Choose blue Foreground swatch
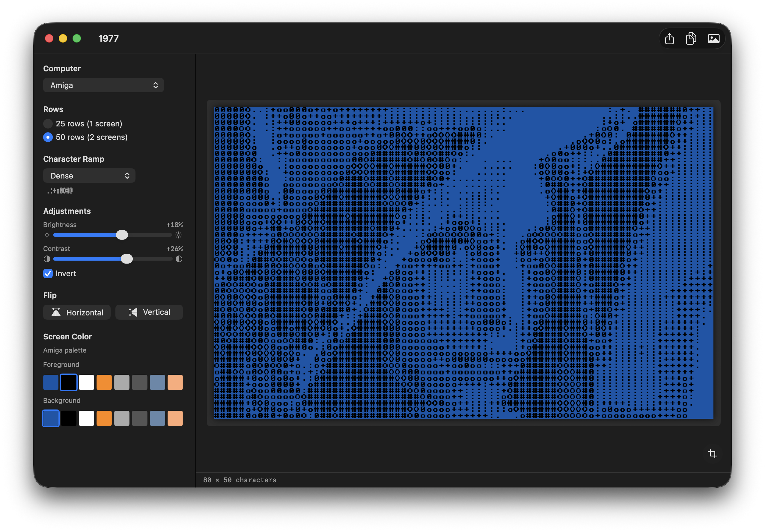The height and width of the screenshot is (532, 765). coord(51,382)
